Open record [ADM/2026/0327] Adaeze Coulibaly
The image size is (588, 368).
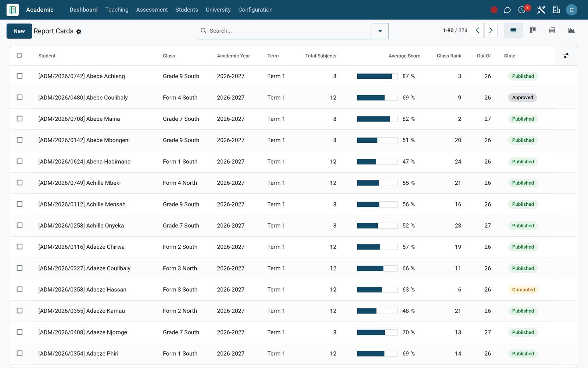pos(84,268)
